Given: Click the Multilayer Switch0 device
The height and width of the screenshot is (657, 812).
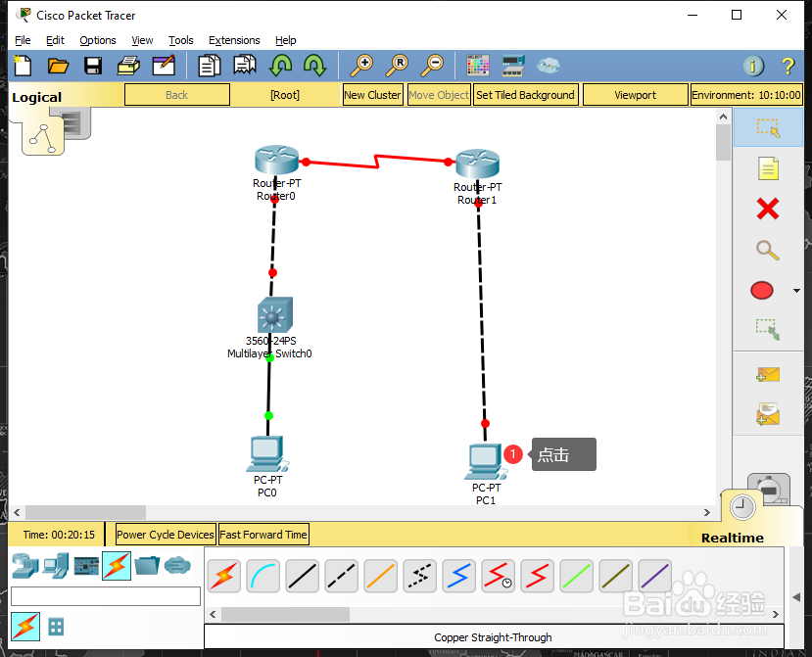Looking at the screenshot, I should pyautogui.click(x=275, y=314).
